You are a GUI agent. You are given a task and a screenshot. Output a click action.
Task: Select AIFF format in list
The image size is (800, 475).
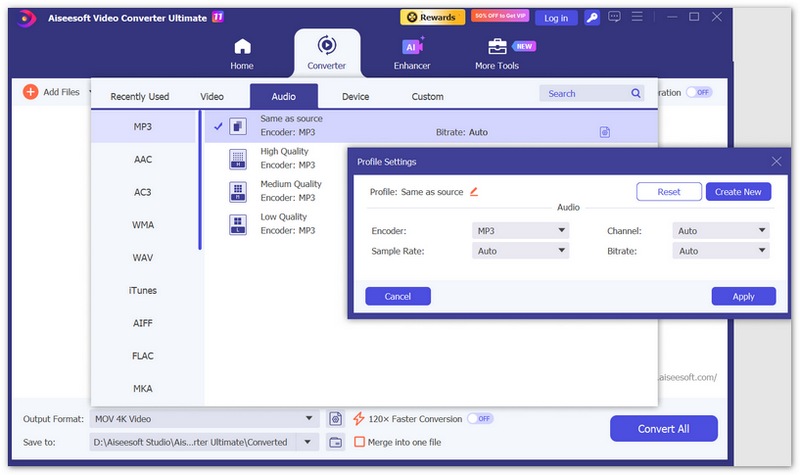click(x=143, y=323)
